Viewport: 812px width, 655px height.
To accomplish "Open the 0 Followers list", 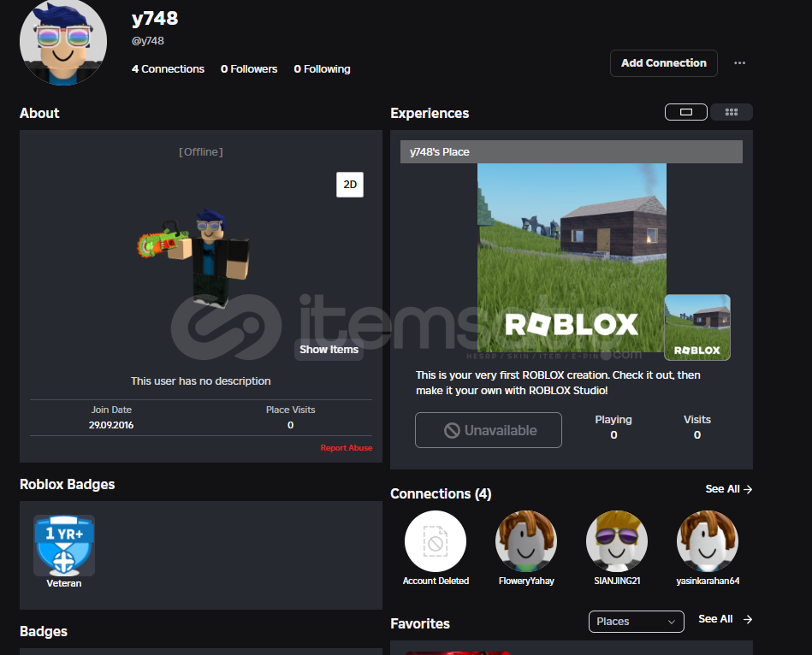I will coord(249,68).
